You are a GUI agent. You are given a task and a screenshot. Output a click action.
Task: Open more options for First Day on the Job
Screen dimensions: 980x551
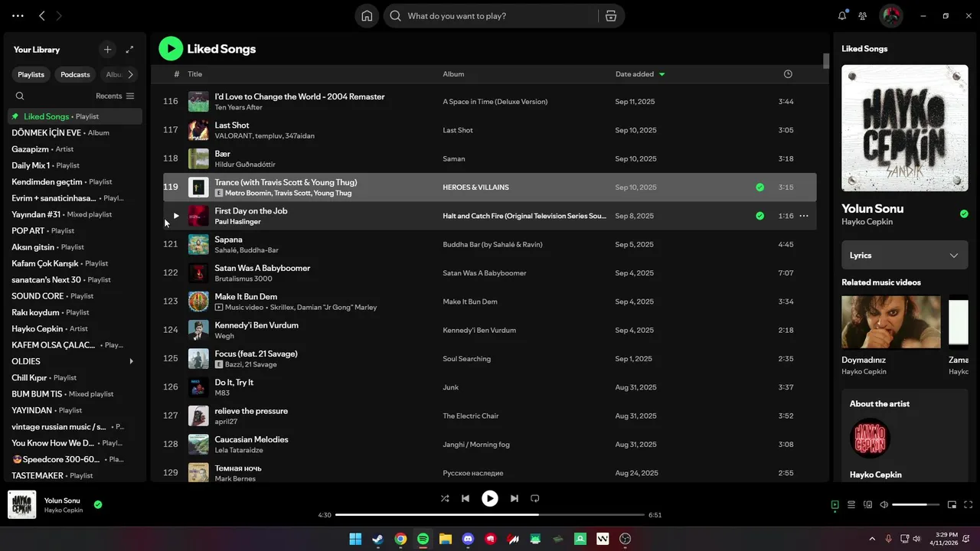[804, 216]
